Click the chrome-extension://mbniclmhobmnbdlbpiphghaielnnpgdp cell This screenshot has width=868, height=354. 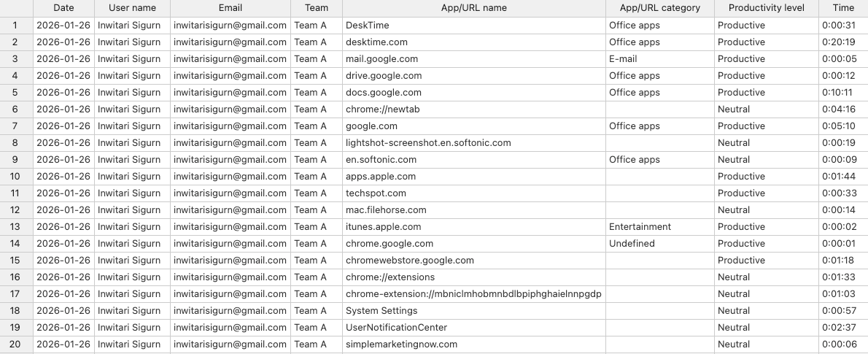[474, 294]
